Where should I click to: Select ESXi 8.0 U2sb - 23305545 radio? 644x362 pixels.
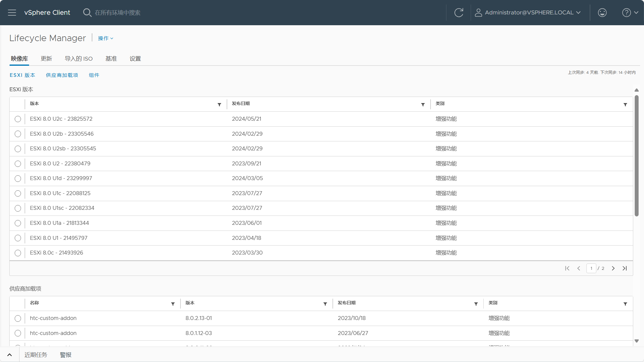(18, 149)
